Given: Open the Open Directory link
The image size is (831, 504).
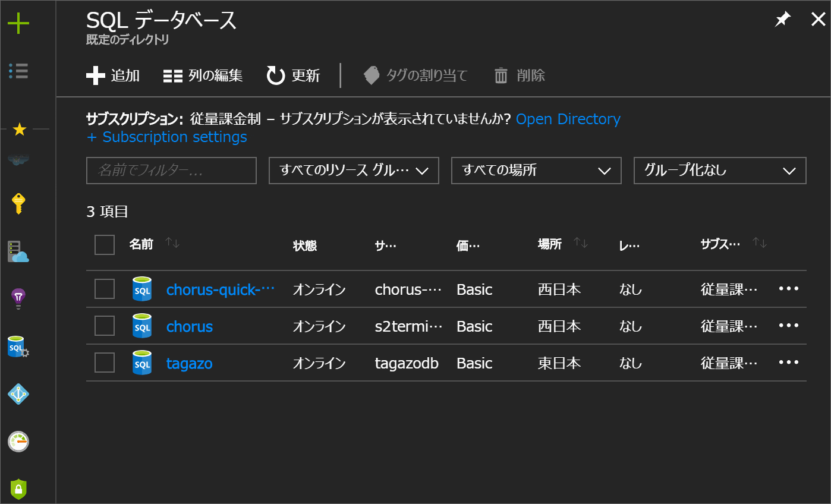Looking at the screenshot, I should click(568, 119).
